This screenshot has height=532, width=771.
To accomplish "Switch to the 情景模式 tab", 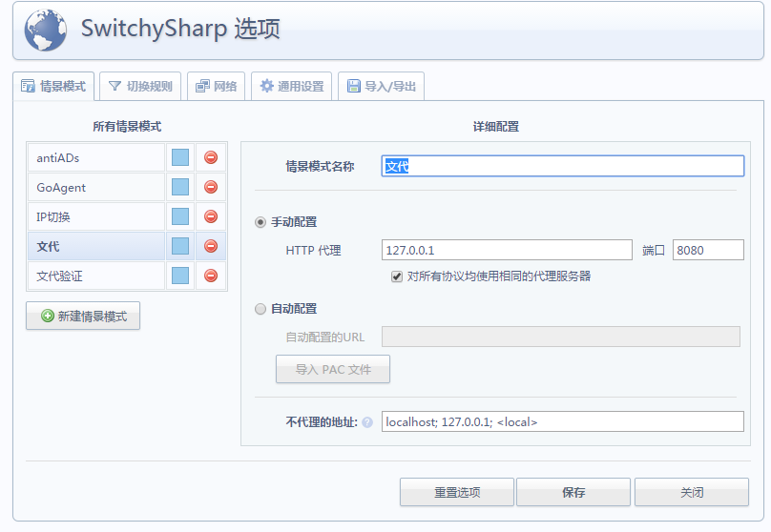I will 53,87.
